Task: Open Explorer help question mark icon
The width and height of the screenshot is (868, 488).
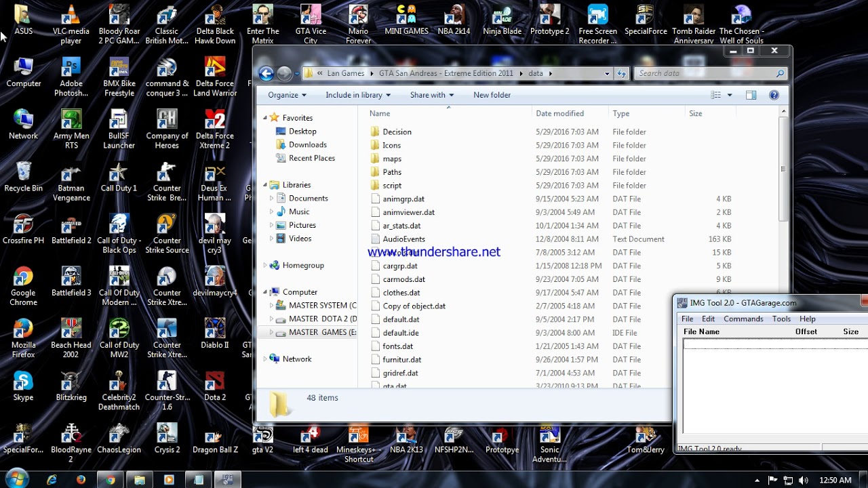Action: 774,95
